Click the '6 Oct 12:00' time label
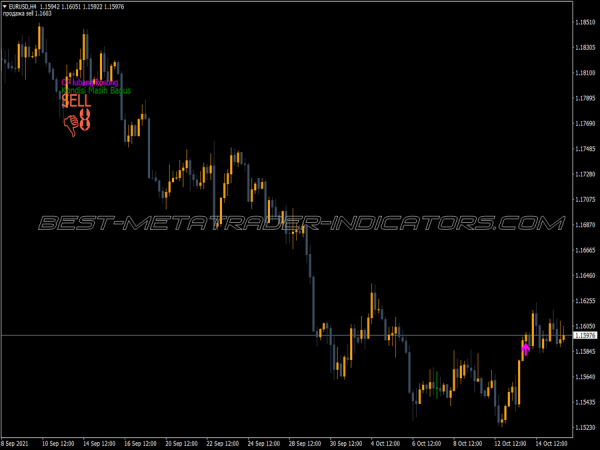This screenshot has height=450, width=600. point(426,443)
